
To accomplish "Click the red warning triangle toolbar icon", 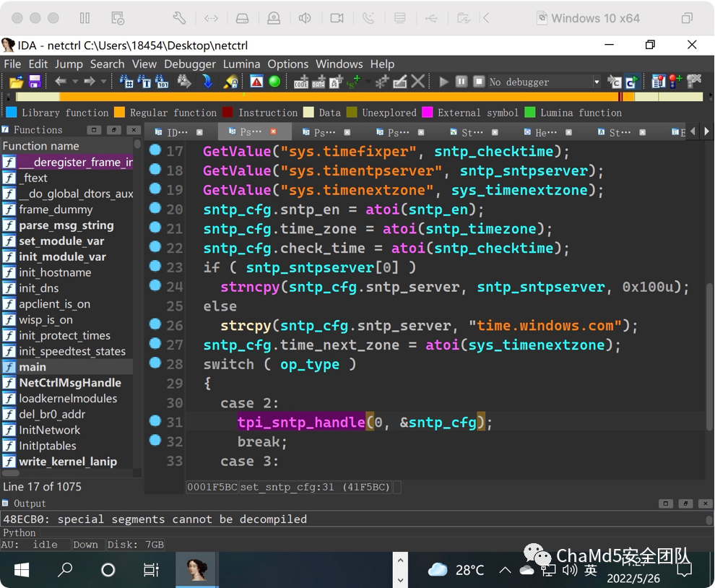I will [x=256, y=82].
